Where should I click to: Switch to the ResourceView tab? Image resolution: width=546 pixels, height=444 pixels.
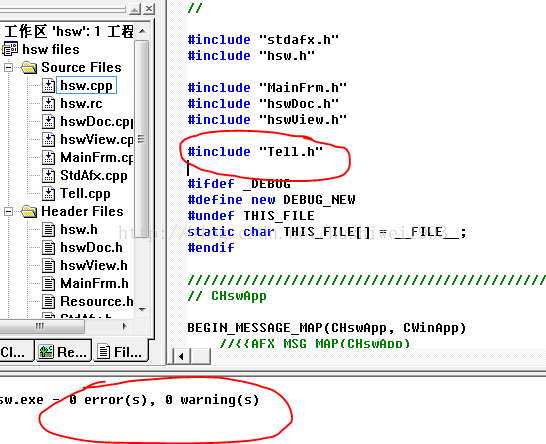63,352
